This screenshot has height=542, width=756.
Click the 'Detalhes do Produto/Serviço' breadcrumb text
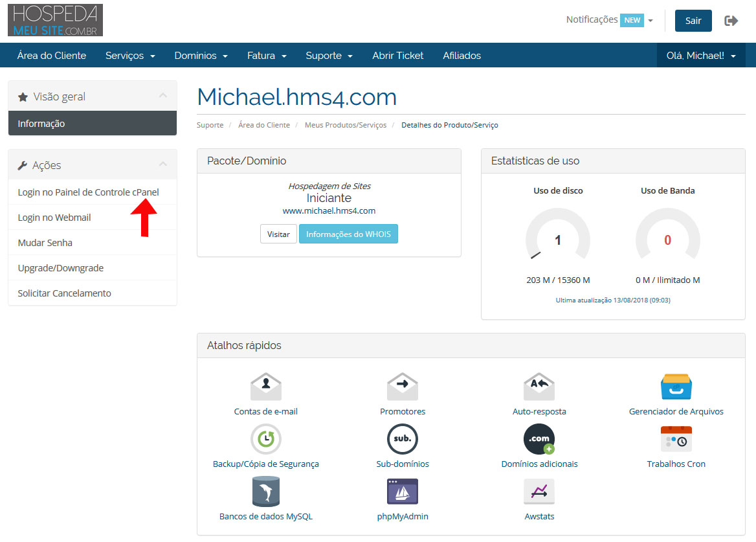click(449, 125)
